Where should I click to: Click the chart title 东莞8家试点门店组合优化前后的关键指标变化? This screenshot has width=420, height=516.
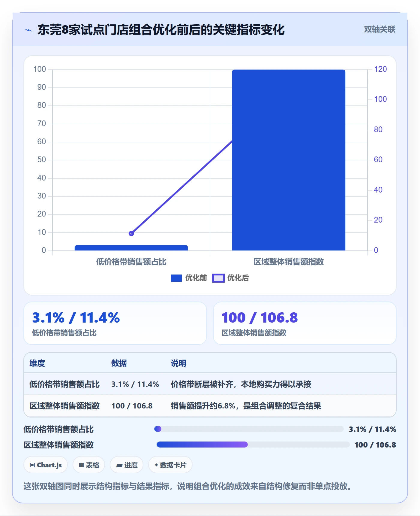(161, 30)
